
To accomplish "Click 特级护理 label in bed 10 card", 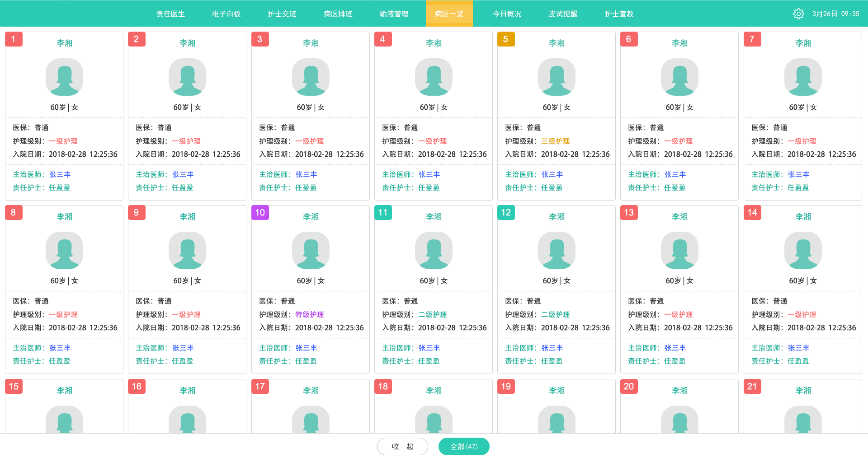I will tap(310, 314).
